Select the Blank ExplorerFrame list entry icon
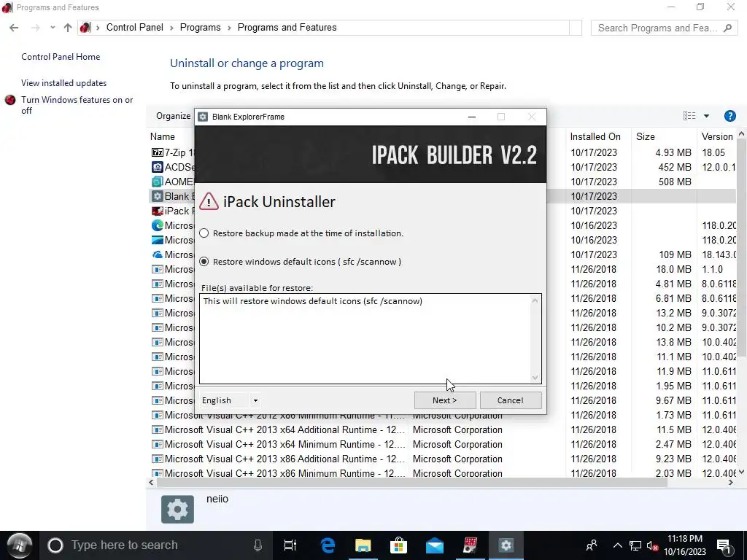 (x=158, y=196)
